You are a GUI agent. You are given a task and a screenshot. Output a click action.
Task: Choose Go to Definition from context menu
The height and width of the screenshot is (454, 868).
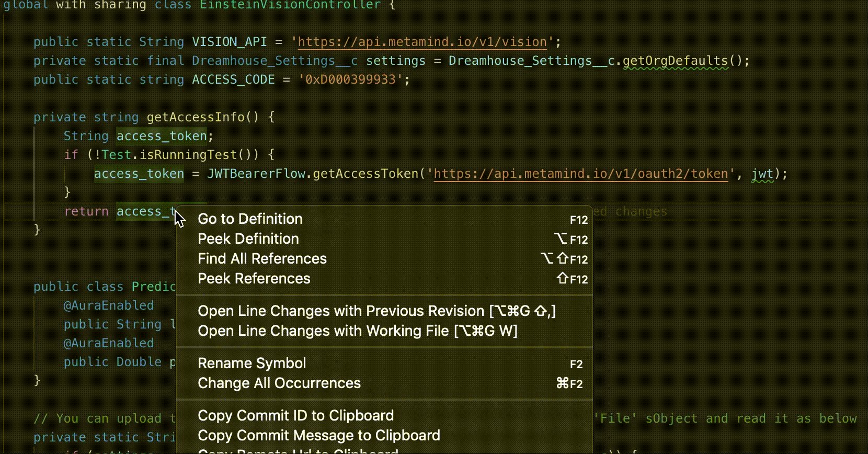coord(384,219)
